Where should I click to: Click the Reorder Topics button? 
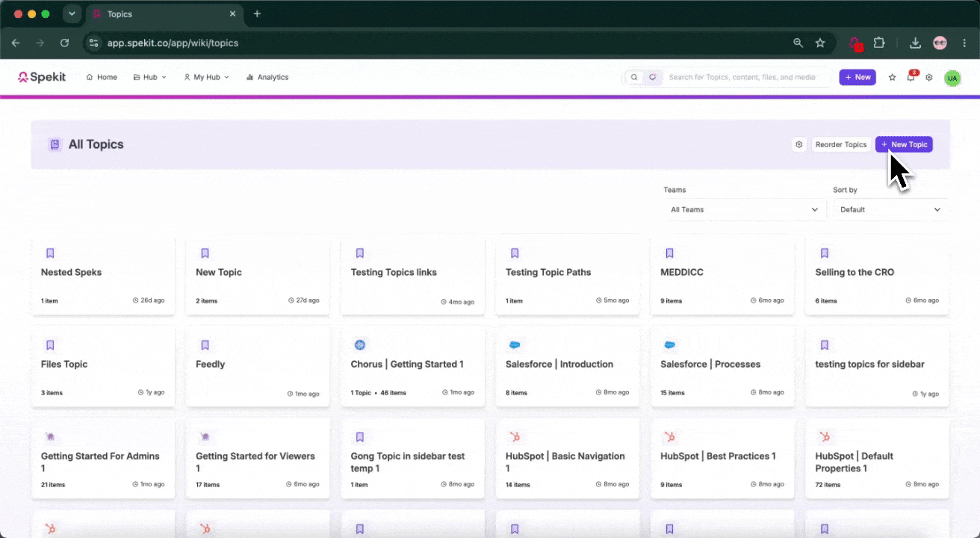[x=841, y=144]
